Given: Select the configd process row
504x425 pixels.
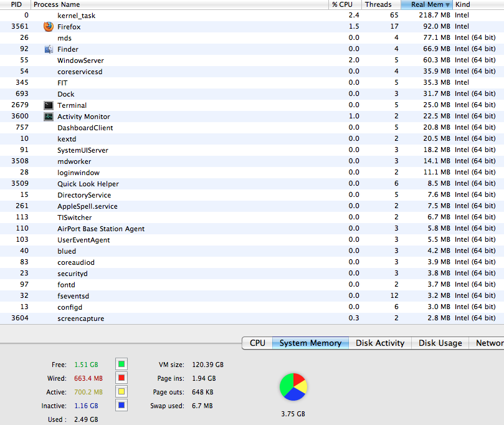Looking at the screenshot, I should point(252,307).
